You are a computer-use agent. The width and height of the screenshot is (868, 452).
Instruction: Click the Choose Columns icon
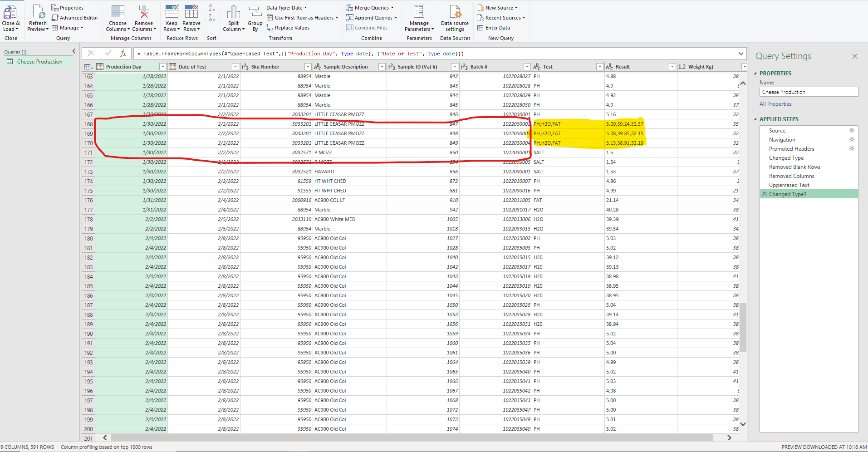pyautogui.click(x=118, y=12)
